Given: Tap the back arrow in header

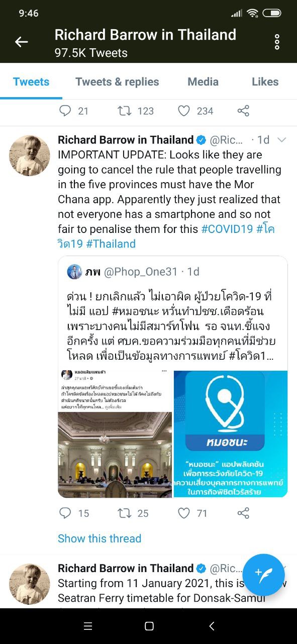Looking at the screenshot, I should coord(21,42).
